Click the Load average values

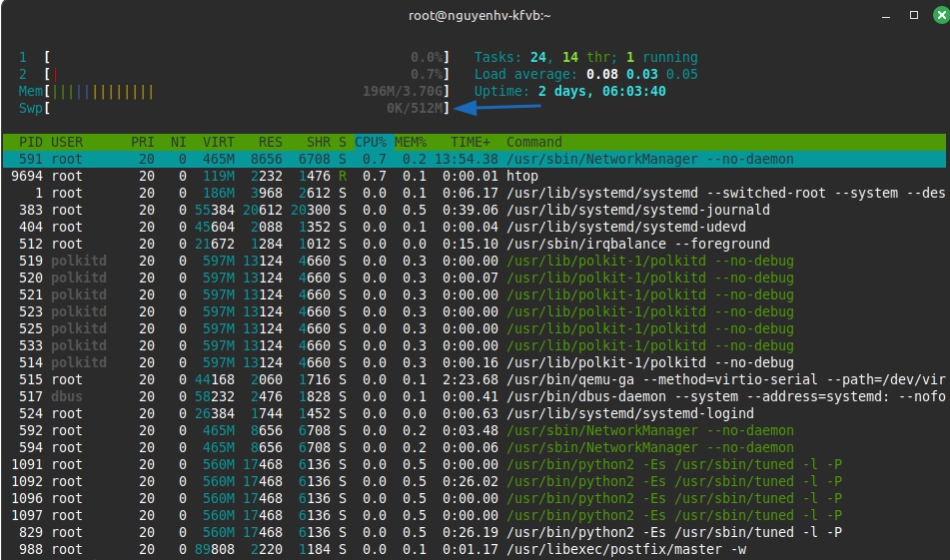641,75
